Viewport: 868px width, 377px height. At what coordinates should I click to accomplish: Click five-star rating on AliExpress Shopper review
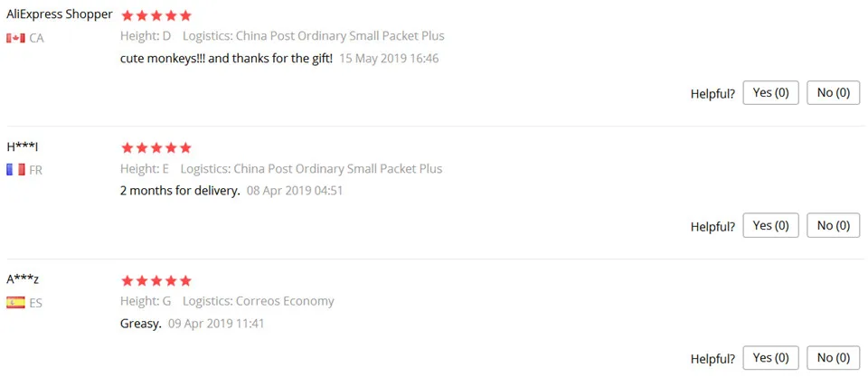pos(156,15)
